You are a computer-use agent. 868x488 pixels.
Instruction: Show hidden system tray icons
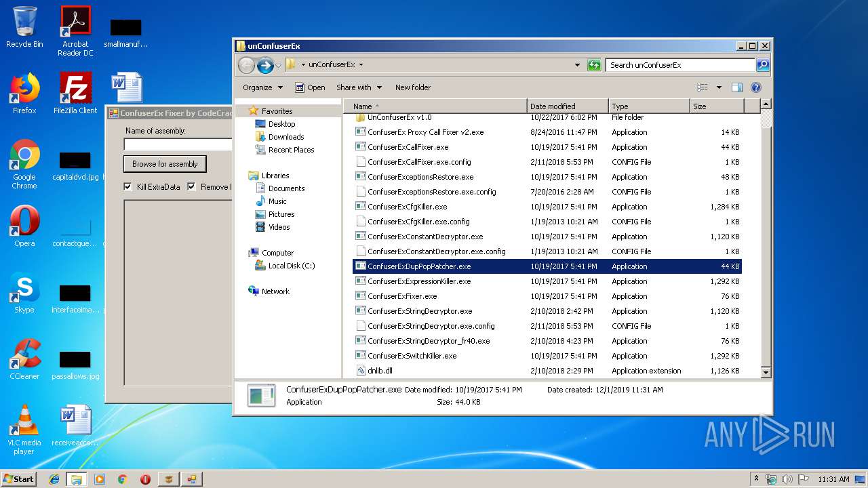click(757, 479)
